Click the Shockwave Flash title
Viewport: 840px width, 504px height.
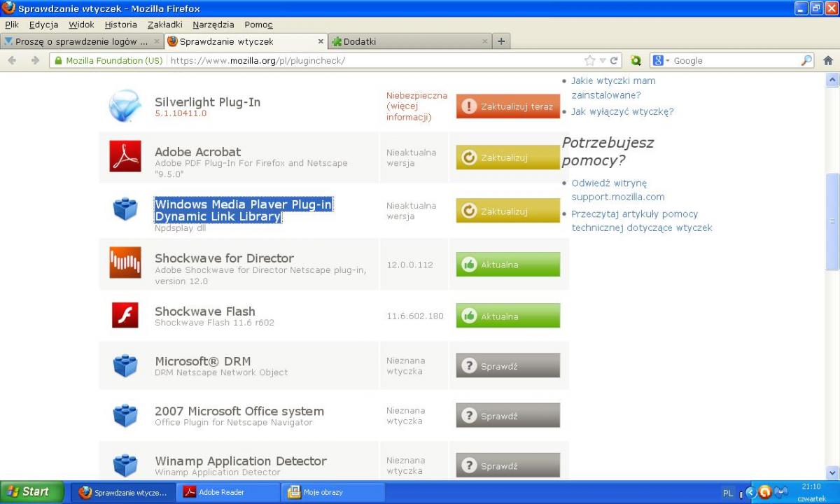pyautogui.click(x=204, y=311)
